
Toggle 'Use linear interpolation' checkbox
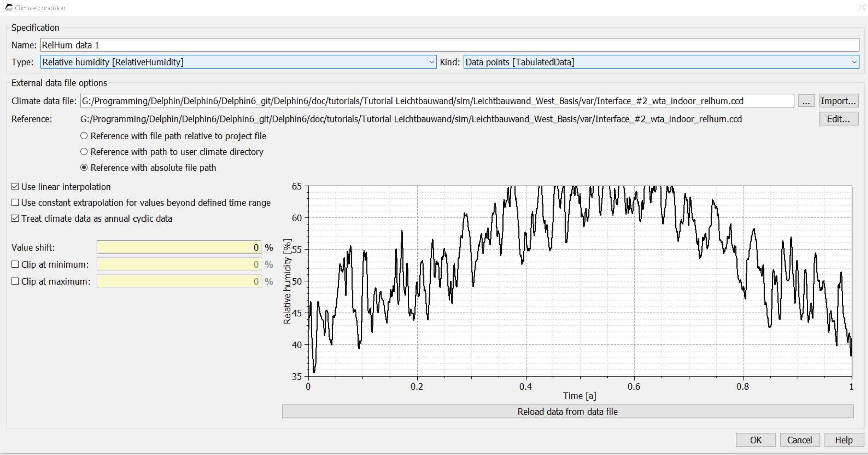click(15, 187)
